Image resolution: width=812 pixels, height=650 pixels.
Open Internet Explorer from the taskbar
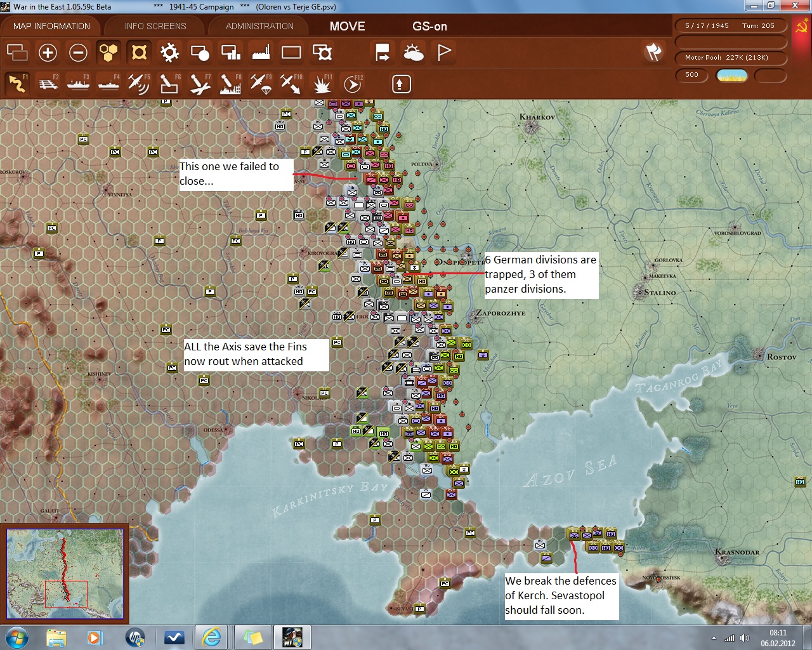point(211,637)
